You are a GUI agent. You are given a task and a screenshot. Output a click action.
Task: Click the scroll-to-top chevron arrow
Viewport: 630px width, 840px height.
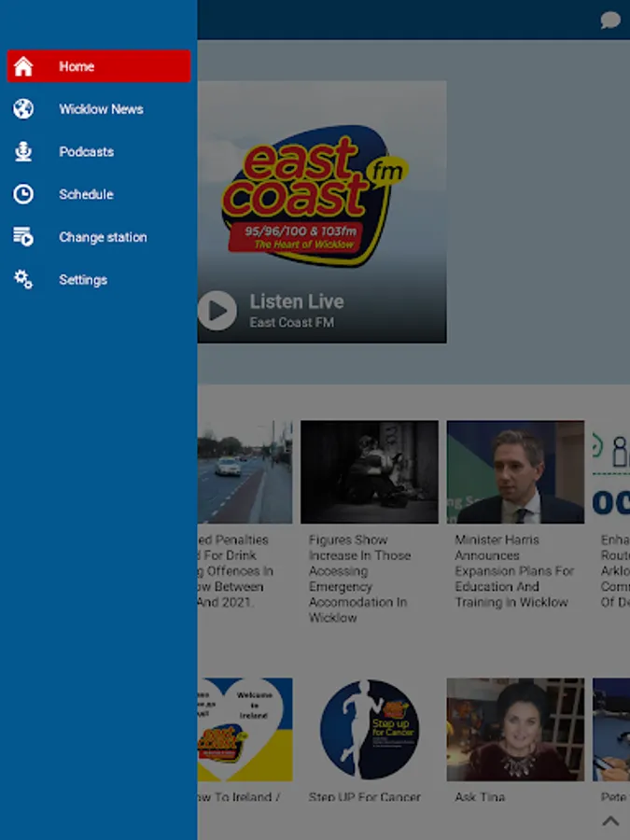pos(610,820)
